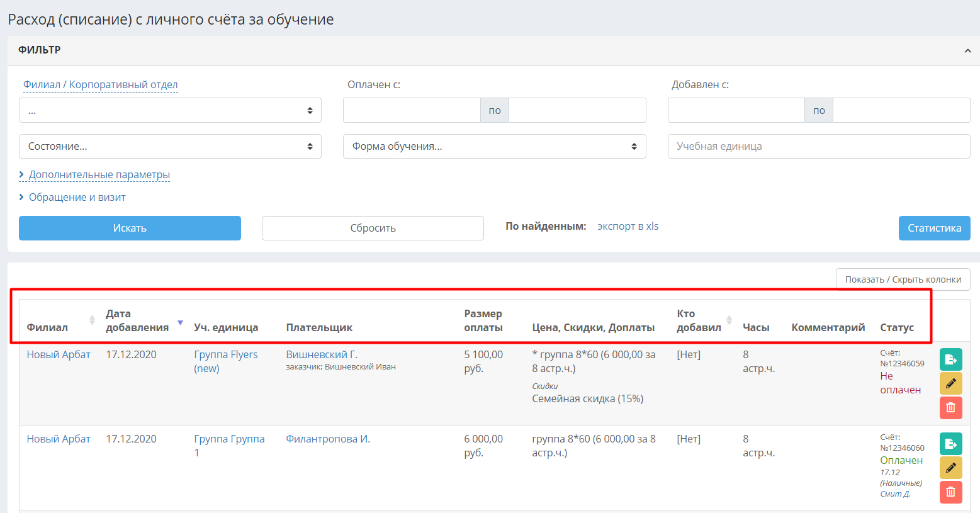Click Уч. единица column header

(x=226, y=327)
